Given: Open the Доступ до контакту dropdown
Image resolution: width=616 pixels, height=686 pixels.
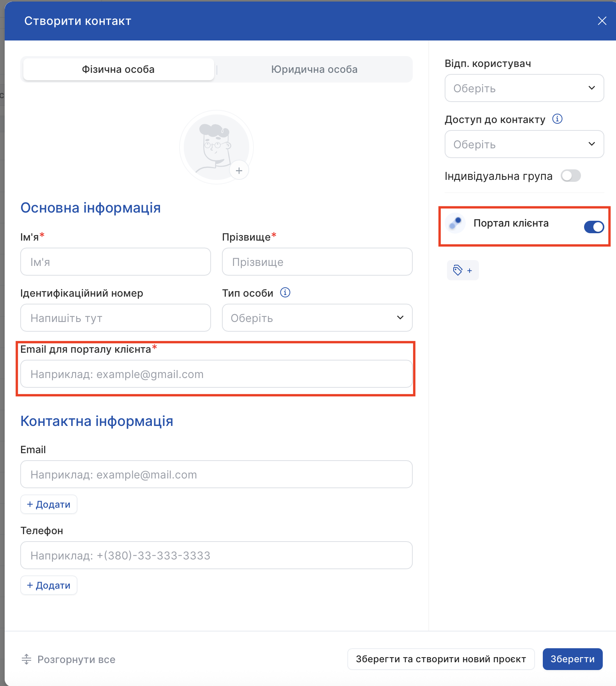Looking at the screenshot, I should tap(524, 144).
